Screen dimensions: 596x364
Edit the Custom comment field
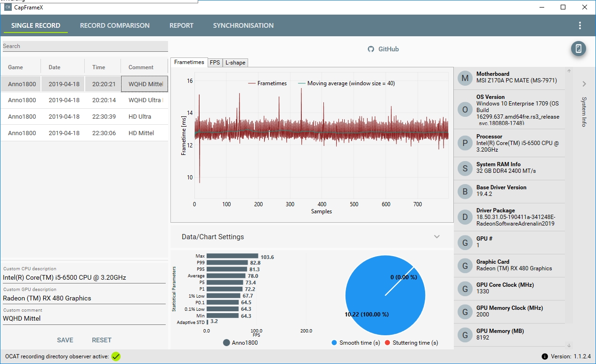pyautogui.click(x=84, y=318)
